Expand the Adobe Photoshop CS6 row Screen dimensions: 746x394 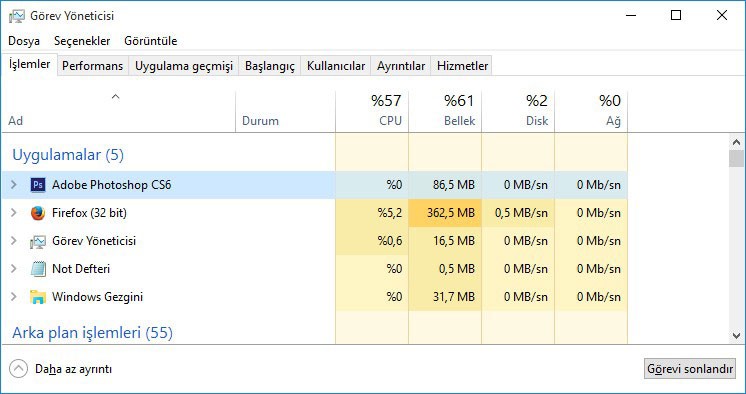(14, 185)
